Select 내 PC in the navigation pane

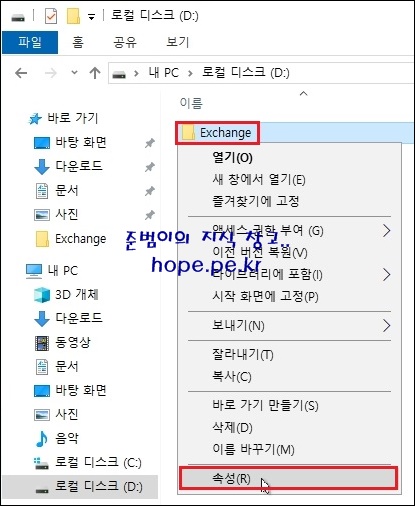[63, 271]
